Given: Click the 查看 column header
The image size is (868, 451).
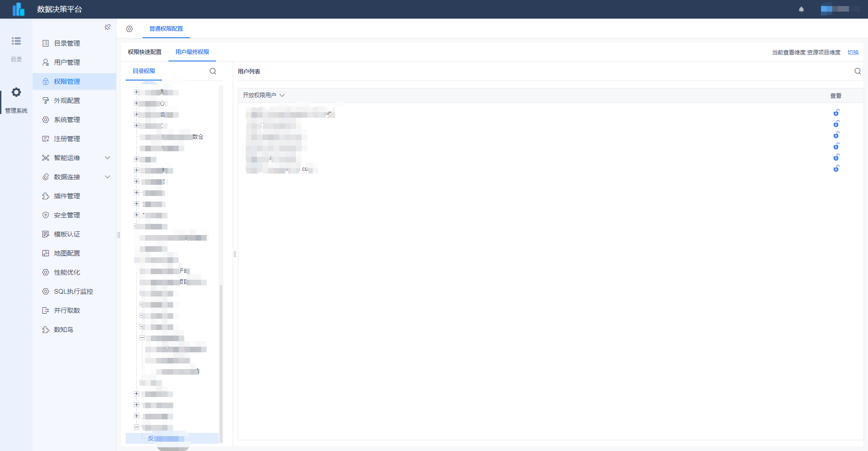Looking at the screenshot, I should [x=836, y=96].
